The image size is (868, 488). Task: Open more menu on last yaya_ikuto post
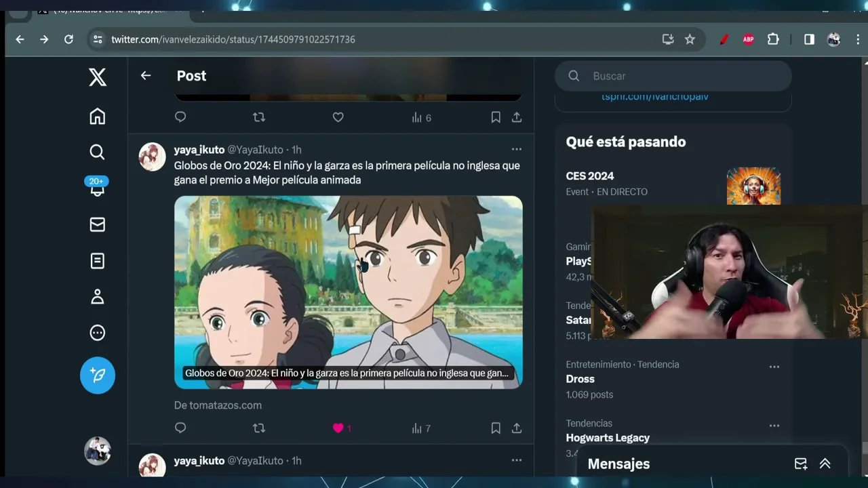(x=517, y=460)
